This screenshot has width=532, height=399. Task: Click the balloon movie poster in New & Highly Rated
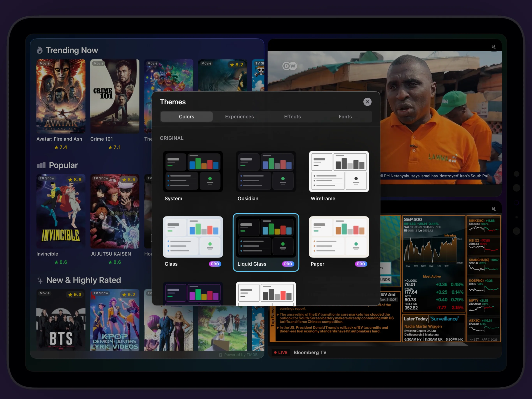169,328
